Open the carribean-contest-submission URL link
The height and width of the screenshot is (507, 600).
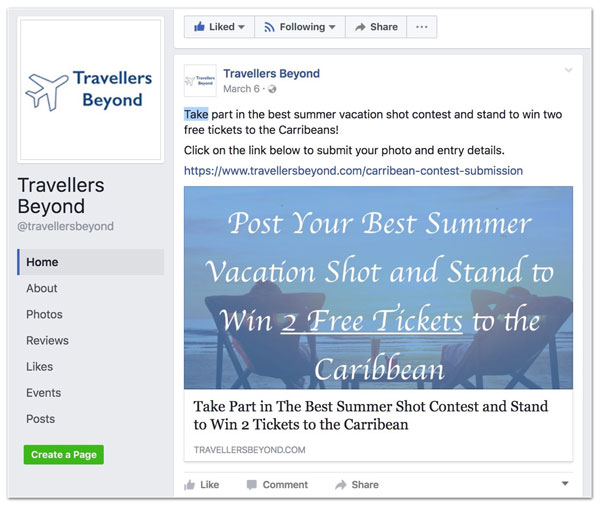(x=353, y=171)
